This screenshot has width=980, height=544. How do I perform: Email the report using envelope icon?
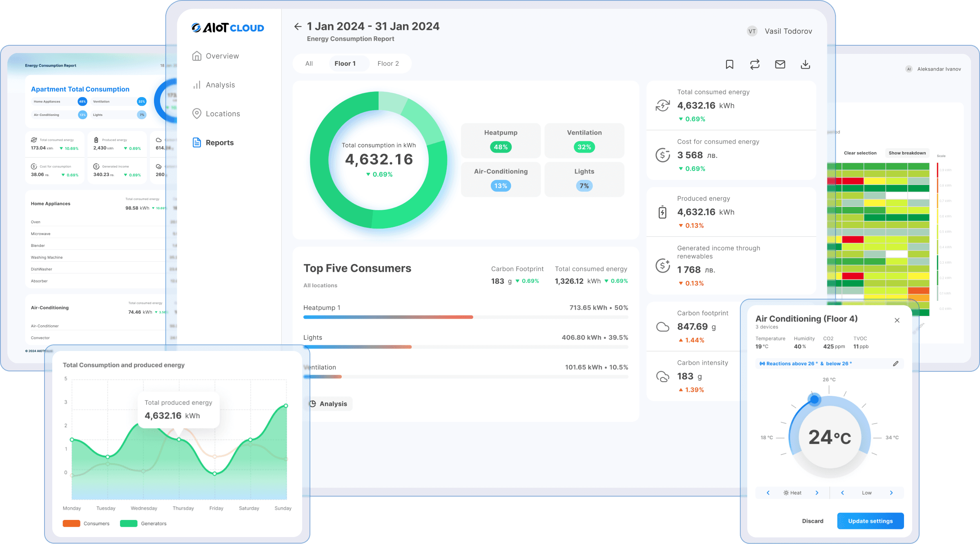point(780,64)
